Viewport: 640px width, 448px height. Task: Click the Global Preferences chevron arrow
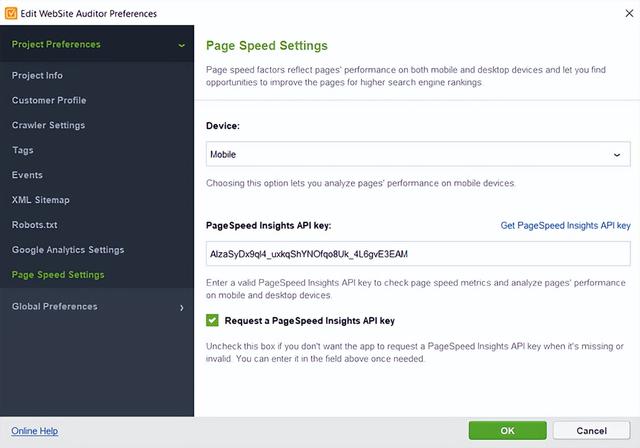click(x=181, y=307)
